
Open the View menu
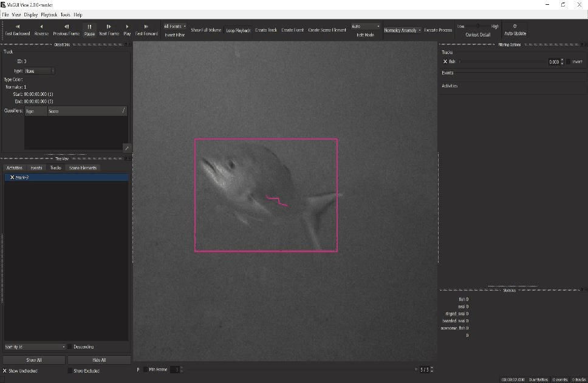pos(16,15)
